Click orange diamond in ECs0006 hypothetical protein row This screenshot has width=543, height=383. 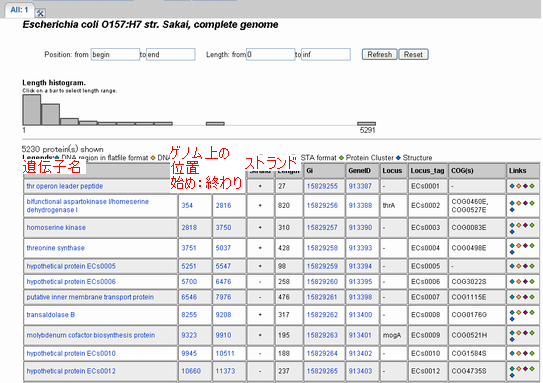point(518,282)
